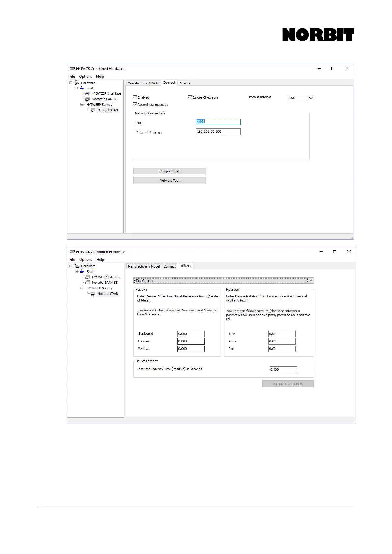
Task: Switch to Manufacturer / Model tab in upper window
Action: click(x=143, y=83)
